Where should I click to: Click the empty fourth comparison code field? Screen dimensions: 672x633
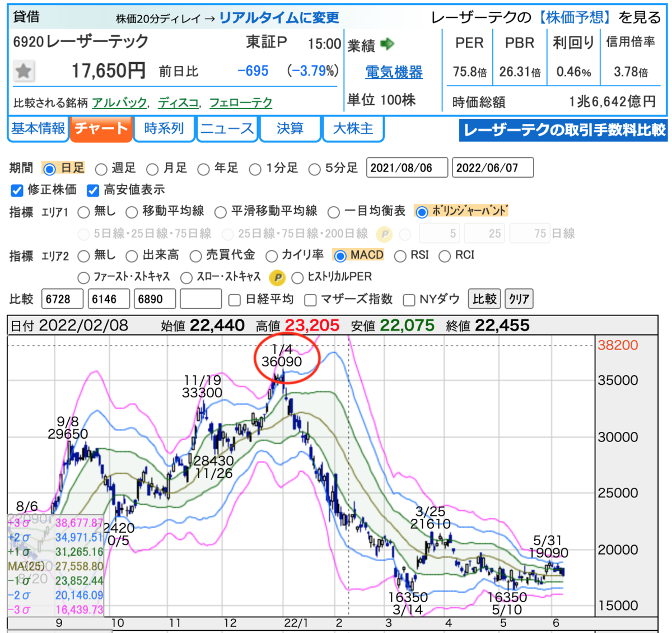tap(201, 299)
